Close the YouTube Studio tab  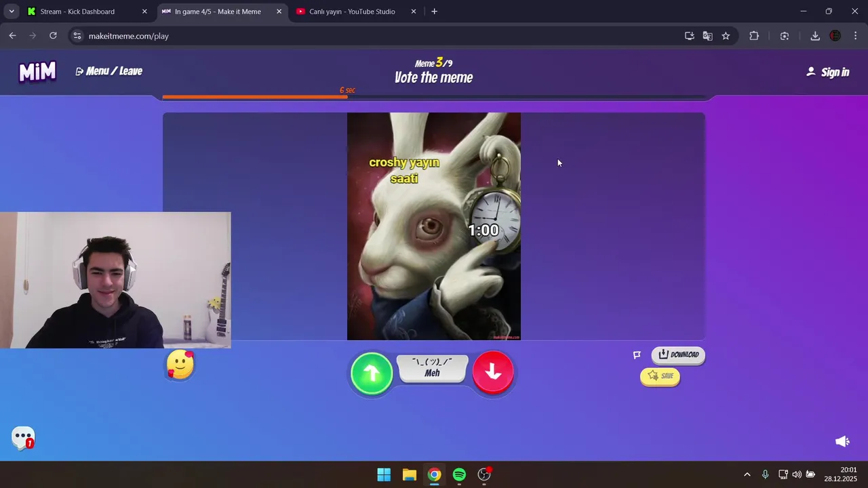click(x=414, y=12)
